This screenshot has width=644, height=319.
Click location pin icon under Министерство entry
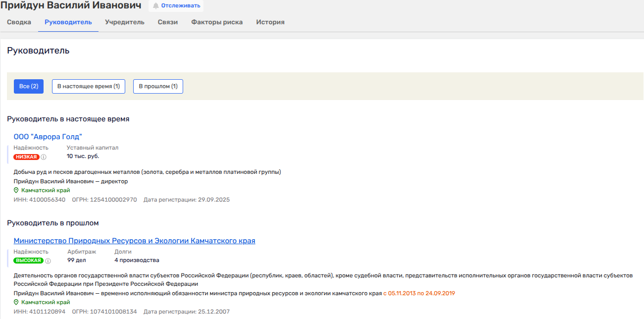[x=16, y=303]
